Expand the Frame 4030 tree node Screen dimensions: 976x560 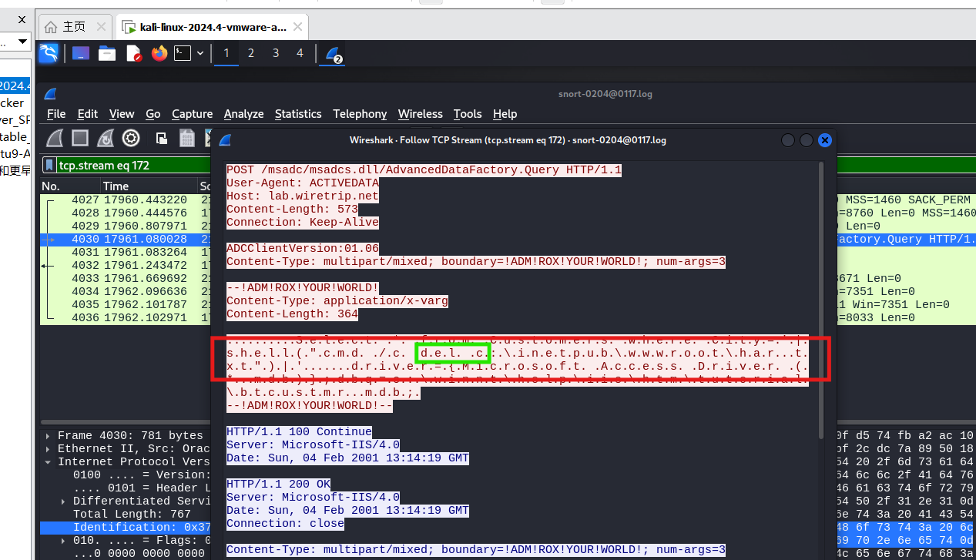point(48,436)
